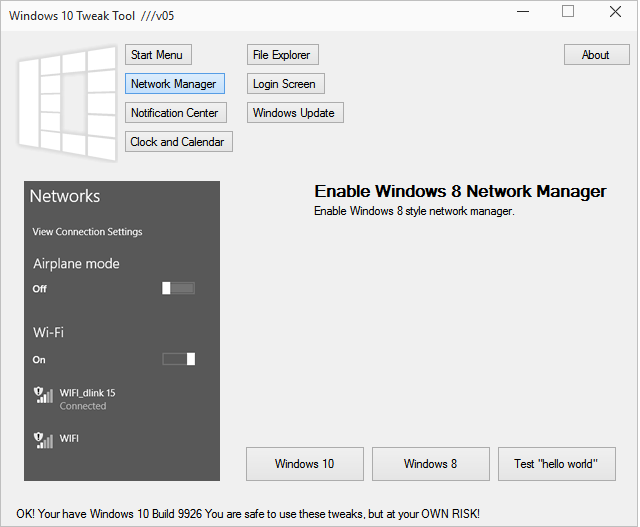Click the WIFI_dlink 15 signal icon
This screenshot has width=640, height=527.
click(43, 395)
